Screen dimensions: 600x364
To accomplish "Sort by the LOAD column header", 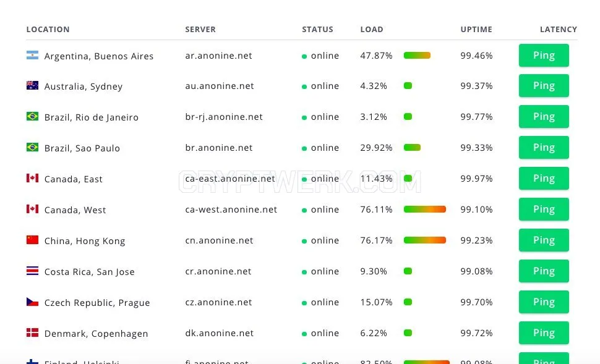I will [372, 30].
